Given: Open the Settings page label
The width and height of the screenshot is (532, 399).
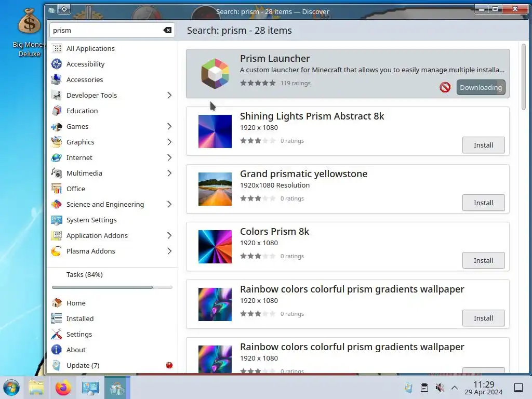Looking at the screenshot, I should tap(79, 334).
